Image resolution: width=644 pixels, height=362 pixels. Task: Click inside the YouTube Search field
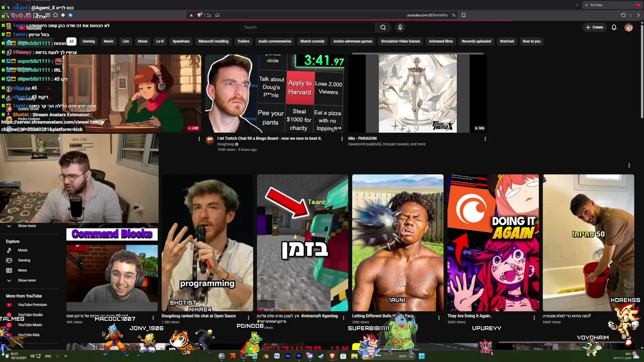[x=308, y=27]
